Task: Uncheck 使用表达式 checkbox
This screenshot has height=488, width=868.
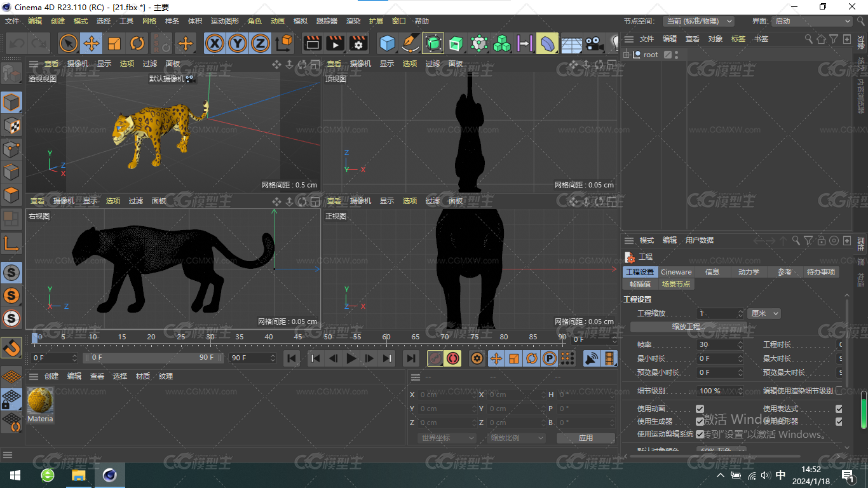Action: click(839, 409)
